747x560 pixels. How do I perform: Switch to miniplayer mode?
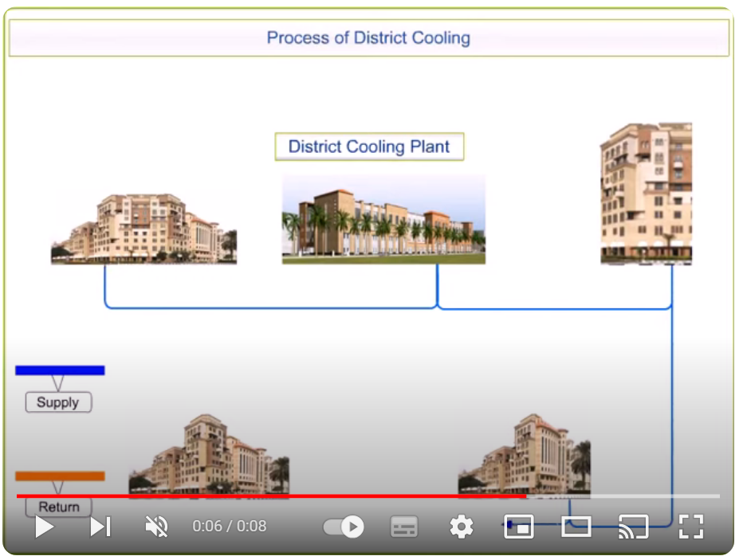[519, 527]
